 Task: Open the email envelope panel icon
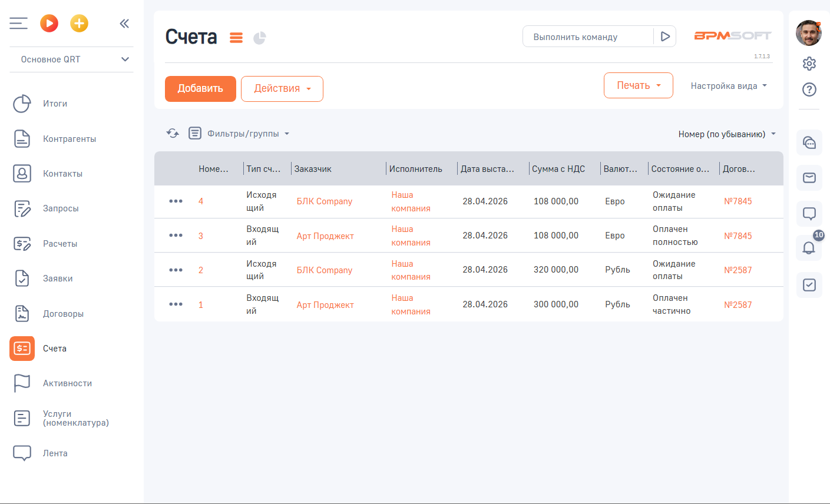tap(809, 178)
